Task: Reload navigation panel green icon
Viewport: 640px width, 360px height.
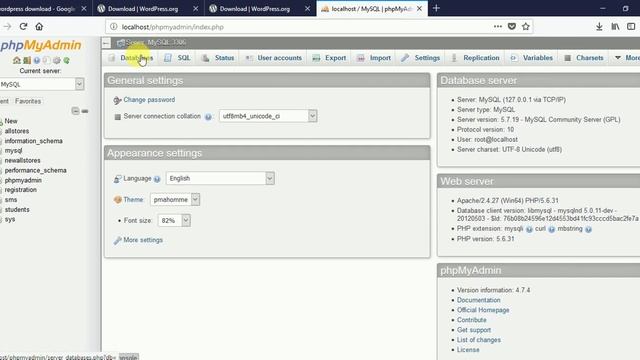Action: (66, 60)
